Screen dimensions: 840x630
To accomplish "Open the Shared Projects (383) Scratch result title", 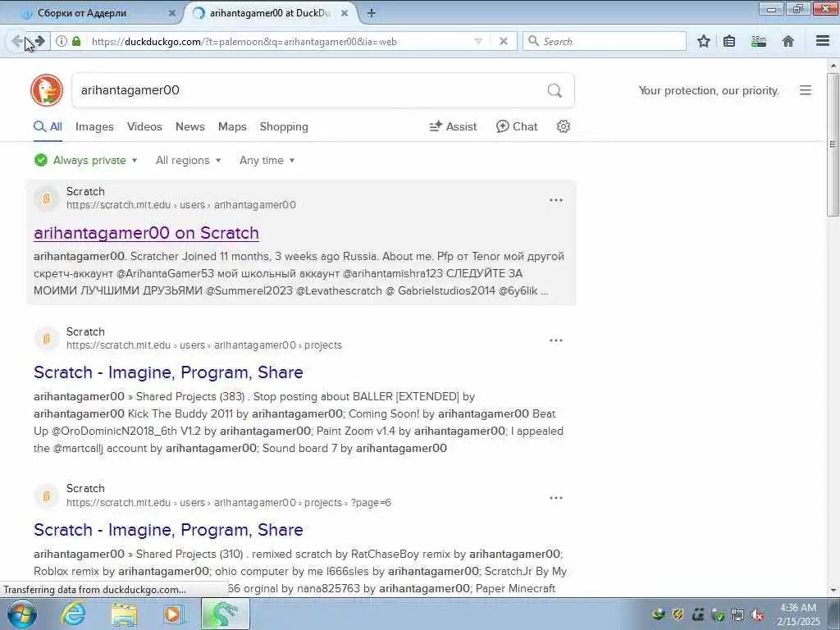I will point(168,372).
